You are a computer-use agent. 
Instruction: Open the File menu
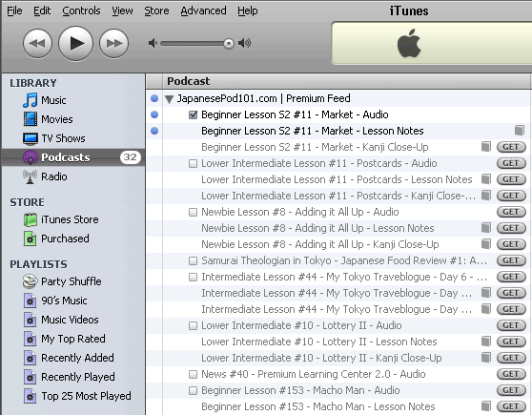(14, 10)
